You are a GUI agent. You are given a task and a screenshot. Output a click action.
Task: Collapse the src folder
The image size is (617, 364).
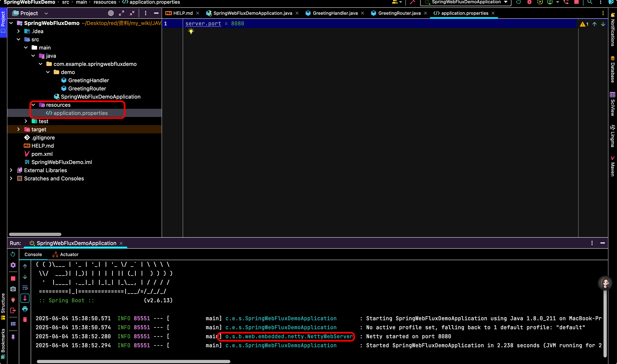pos(18,39)
